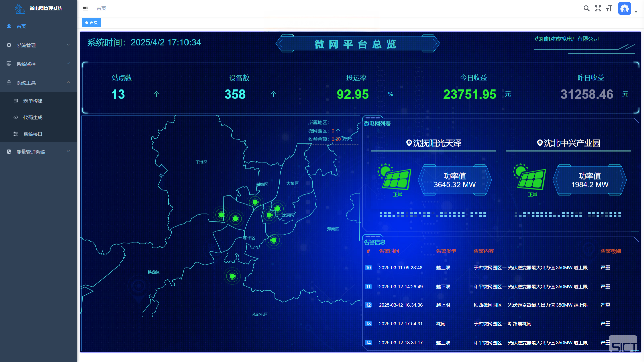Open the font size adjustment icon
This screenshot has height=362, width=644.
[609, 8]
